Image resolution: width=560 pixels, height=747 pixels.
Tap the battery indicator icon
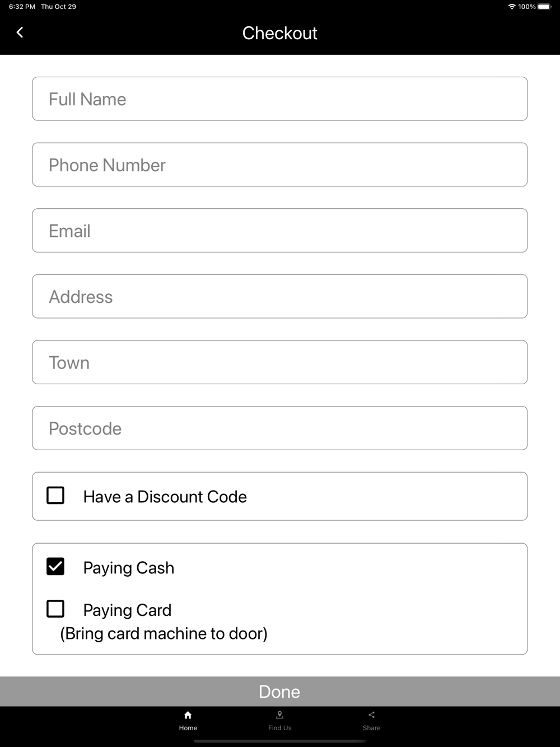point(544,7)
